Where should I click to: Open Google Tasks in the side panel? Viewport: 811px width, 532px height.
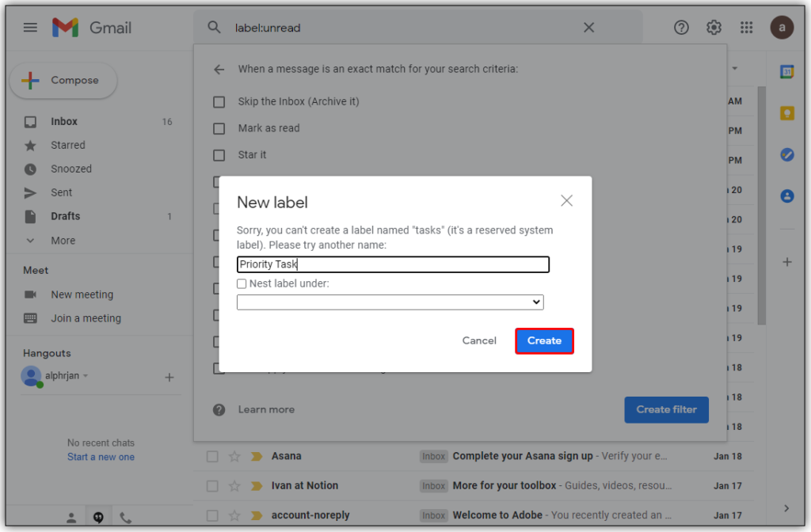(x=786, y=154)
